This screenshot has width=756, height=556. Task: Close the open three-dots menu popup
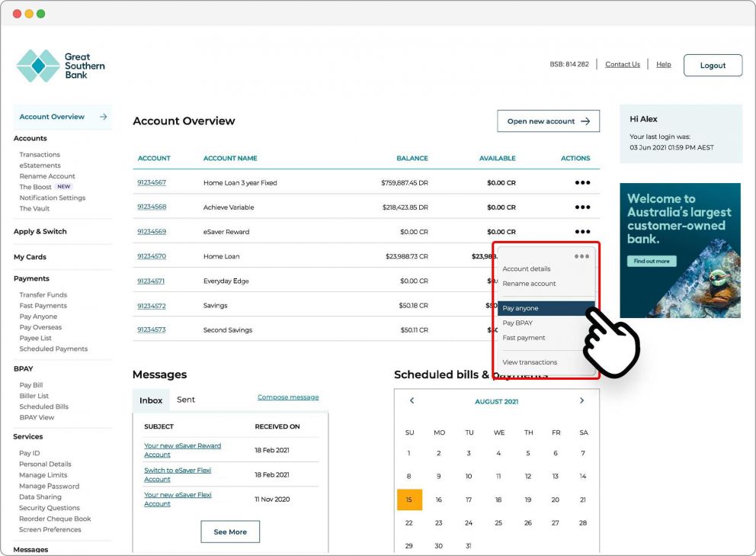point(581,256)
